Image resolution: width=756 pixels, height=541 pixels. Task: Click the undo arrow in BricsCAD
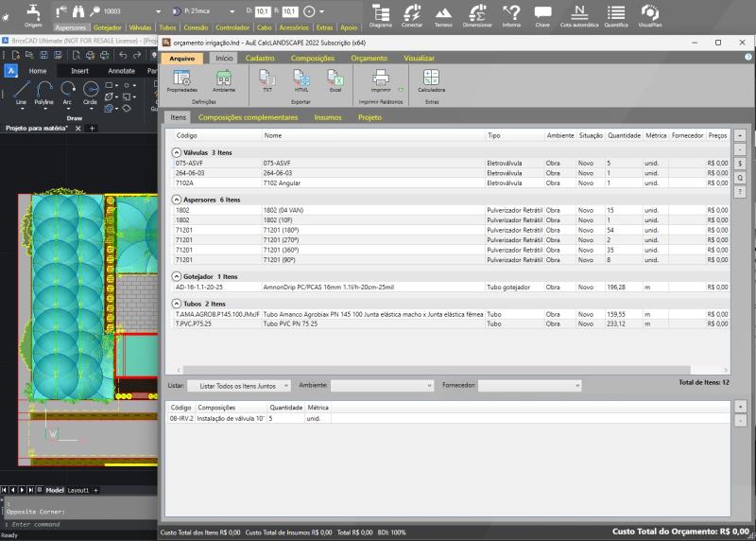pyautogui.click(x=123, y=55)
